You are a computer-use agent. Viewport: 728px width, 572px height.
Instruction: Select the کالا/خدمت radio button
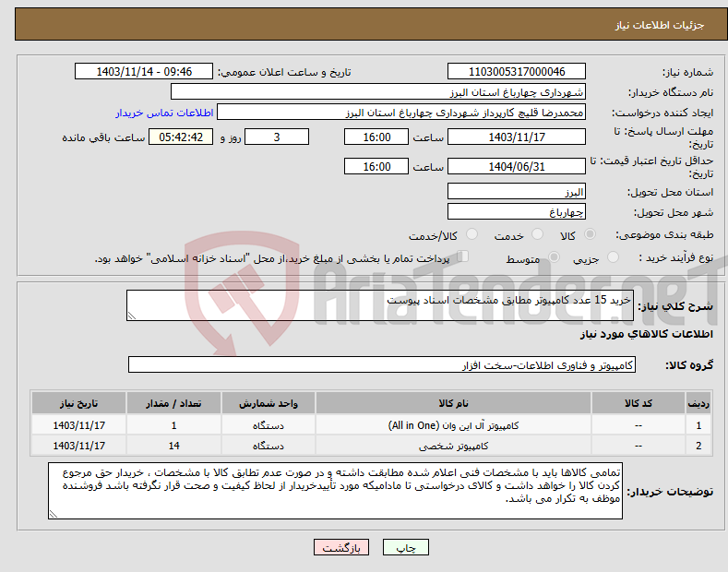pyautogui.click(x=471, y=234)
